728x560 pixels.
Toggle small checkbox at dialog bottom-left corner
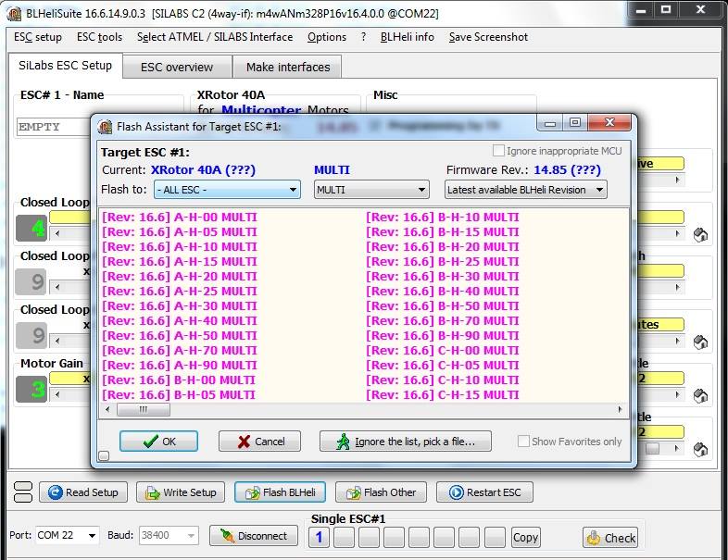[x=104, y=456]
